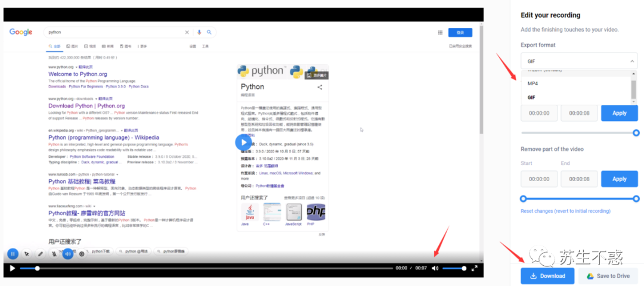Click the blue 登录 sign-in button
Viewport: 644px width, 286px height.
(x=460, y=32)
